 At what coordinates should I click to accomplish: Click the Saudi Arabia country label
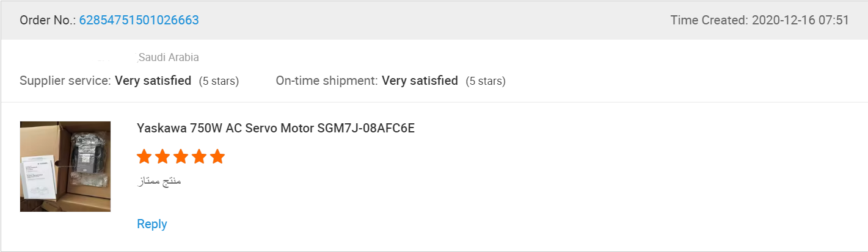click(x=169, y=57)
